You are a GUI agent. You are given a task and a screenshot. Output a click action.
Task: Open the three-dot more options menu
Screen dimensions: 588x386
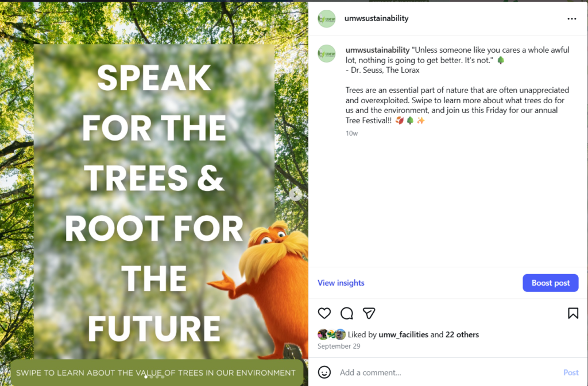pyautogui.click(x=571, y=18)
